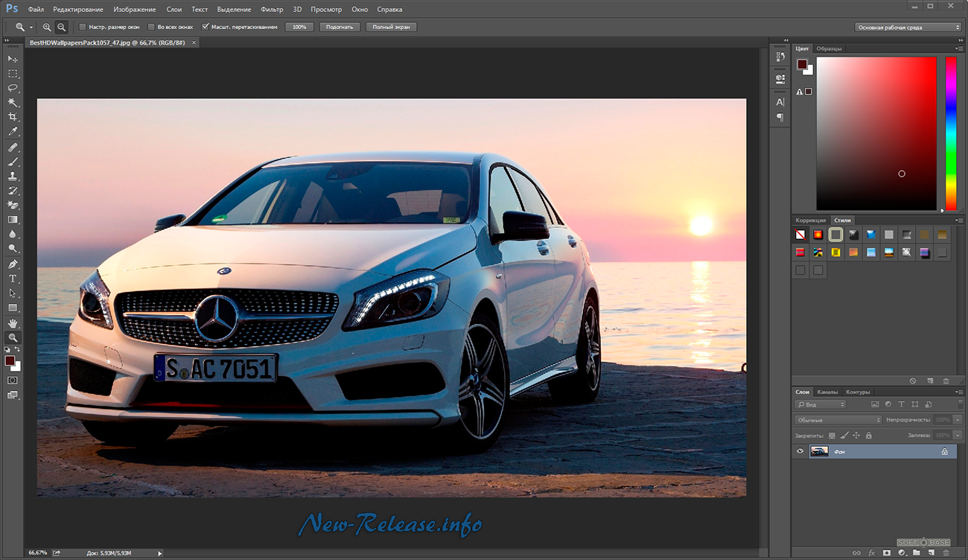Select the Rectangular Marquee tool
The width and height of the screenshot is (968, 560).
coord(13,73)
